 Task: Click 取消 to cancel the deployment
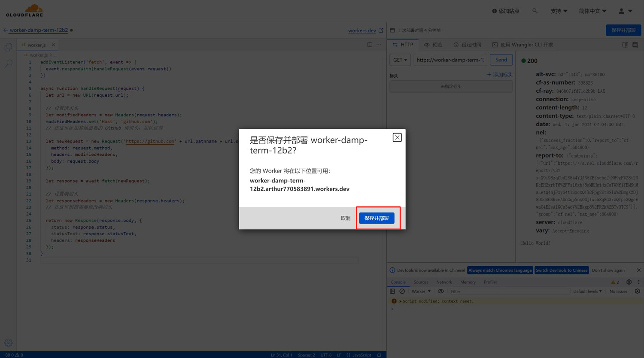[x=346, y=218]
